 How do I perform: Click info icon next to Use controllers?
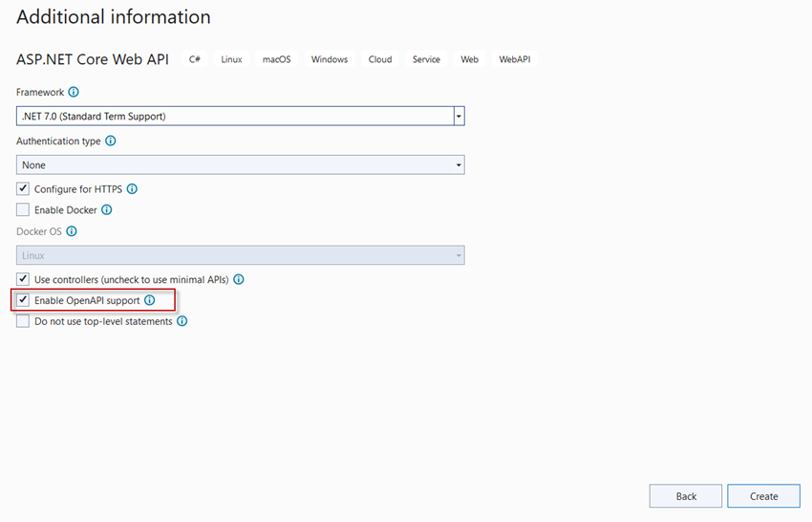pos(238,279)
